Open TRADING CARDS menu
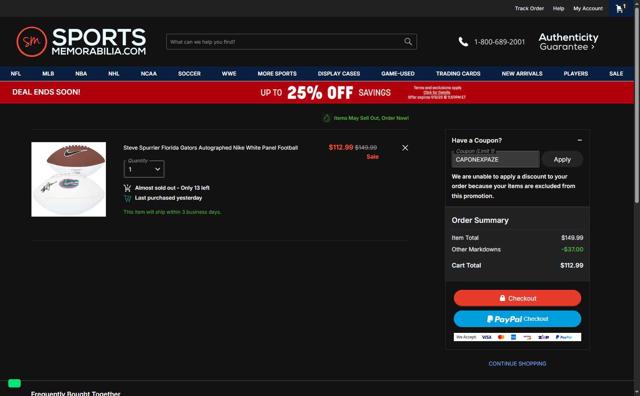 [x=458, y=73]
